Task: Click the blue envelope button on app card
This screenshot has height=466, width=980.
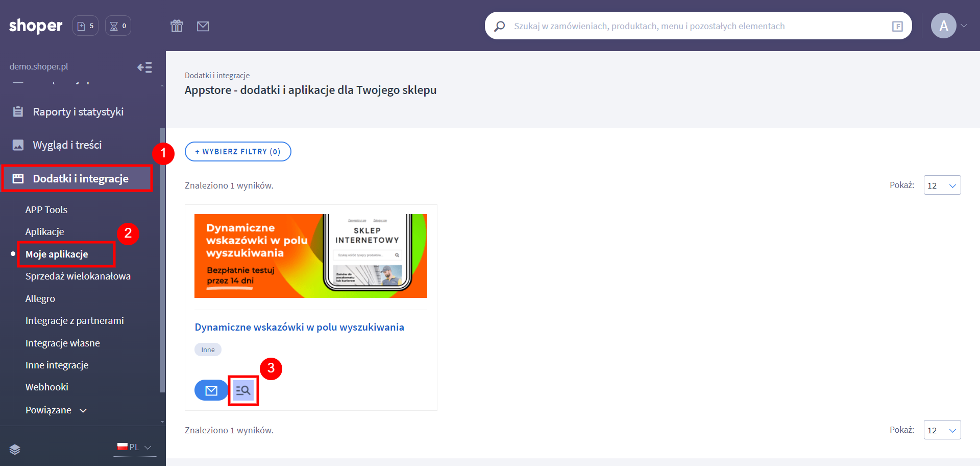Action: tap(211, 390)
